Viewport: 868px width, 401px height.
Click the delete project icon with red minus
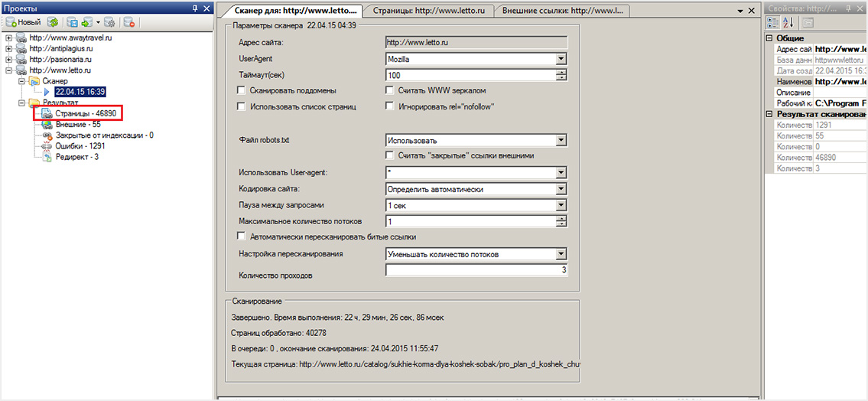pyautogui.click(x=129, y=22)
